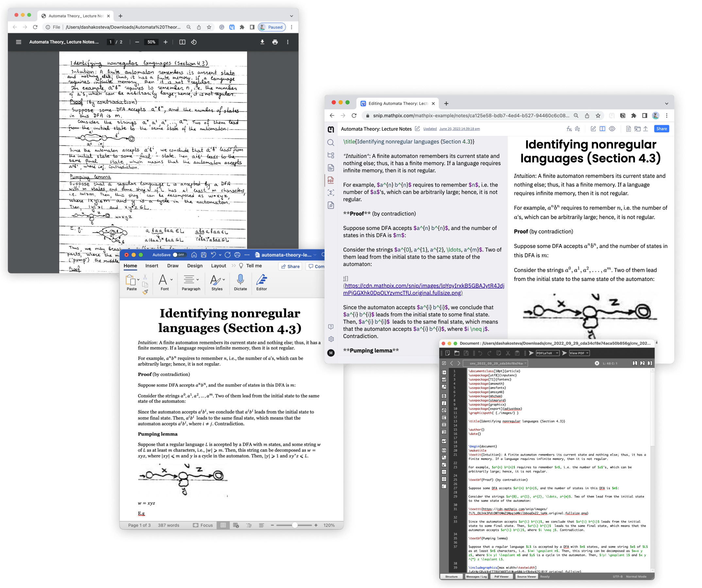Adjust the Word zoom slider handle

pos(294,525)
